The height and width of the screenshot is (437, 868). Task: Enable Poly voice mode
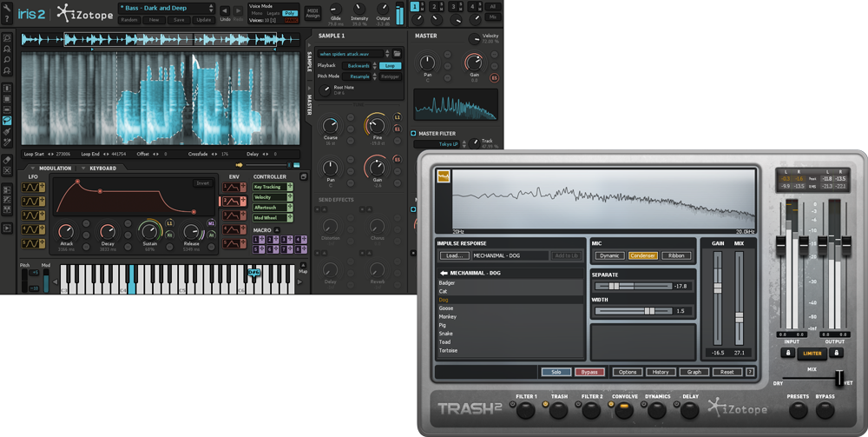(290, 13)
